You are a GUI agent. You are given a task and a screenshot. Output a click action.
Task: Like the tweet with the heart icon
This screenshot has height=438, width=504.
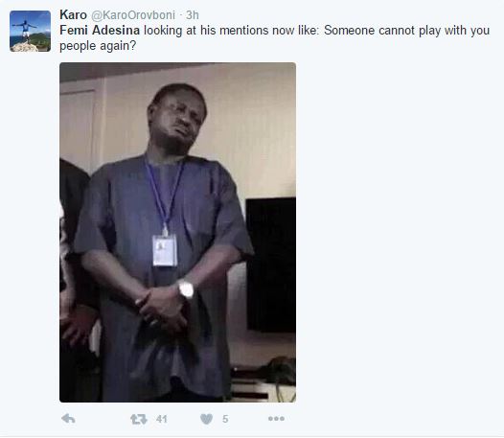pyautogui.click(x=206, y=419)
